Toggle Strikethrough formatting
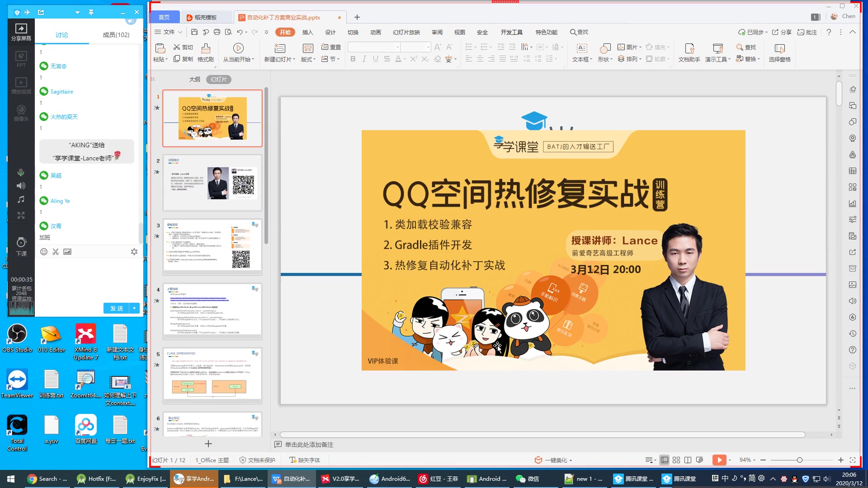The width and height of the screenshot is (868, 488). pos(387,59)
